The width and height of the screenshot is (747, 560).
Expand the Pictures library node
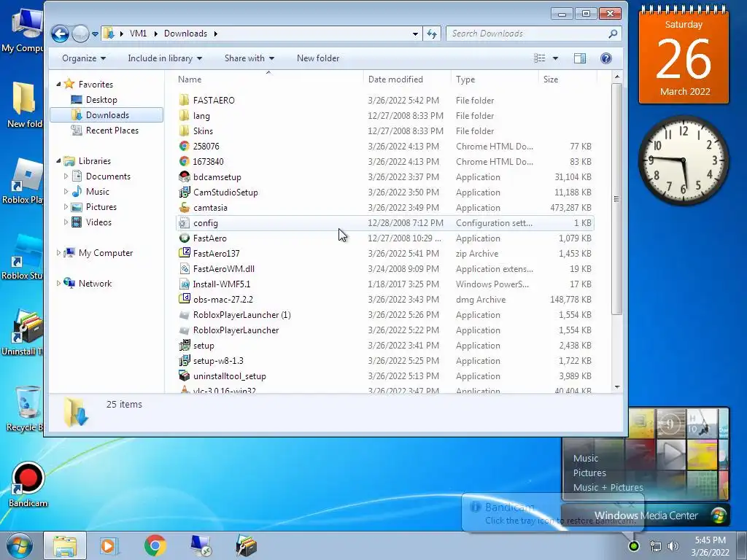(66, 206)
